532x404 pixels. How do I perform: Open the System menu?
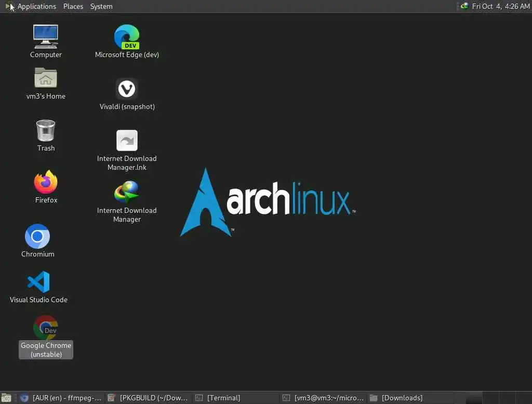tap(101, 6)
